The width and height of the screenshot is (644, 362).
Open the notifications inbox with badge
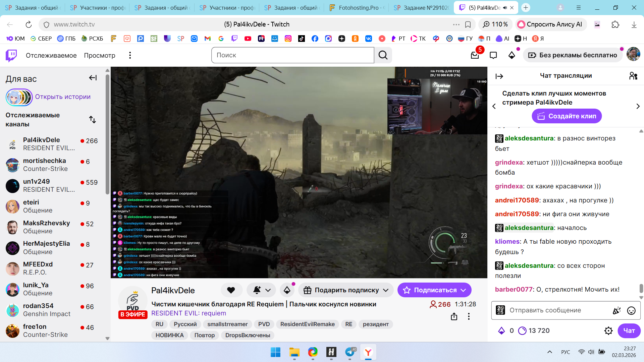(x=475, y=55)
